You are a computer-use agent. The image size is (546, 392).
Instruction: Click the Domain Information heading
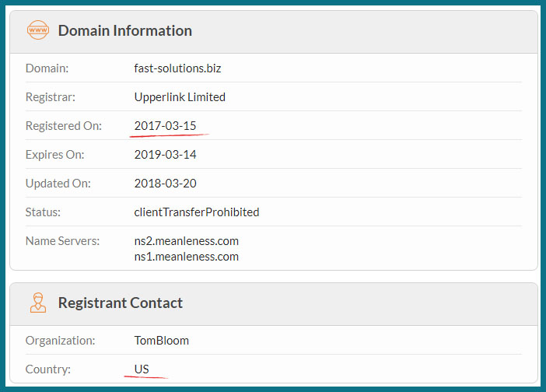click(125, 30)
